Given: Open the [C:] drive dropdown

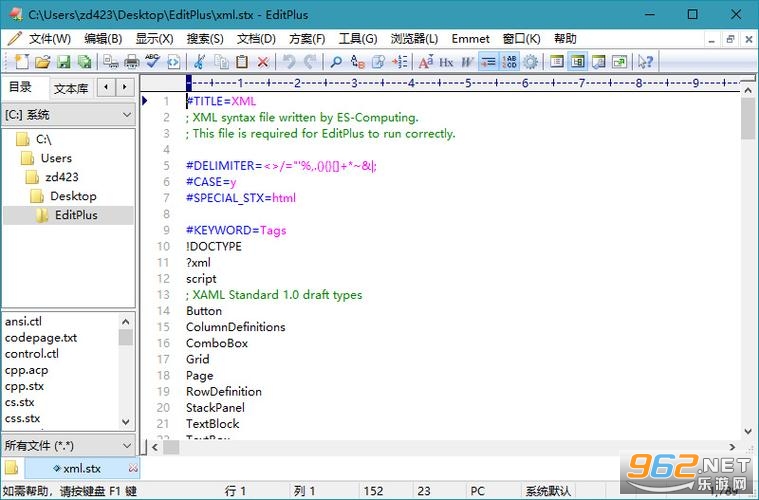Looking at the screenshot, I should [68, 115].
